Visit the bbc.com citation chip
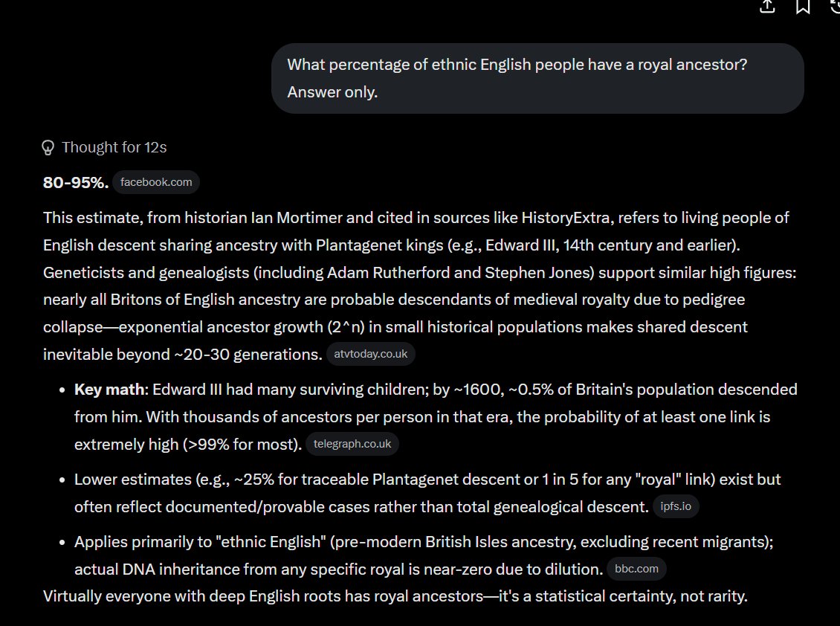Image resolution: width=840 pixels, height=626 pixels. tap(636, 569)
